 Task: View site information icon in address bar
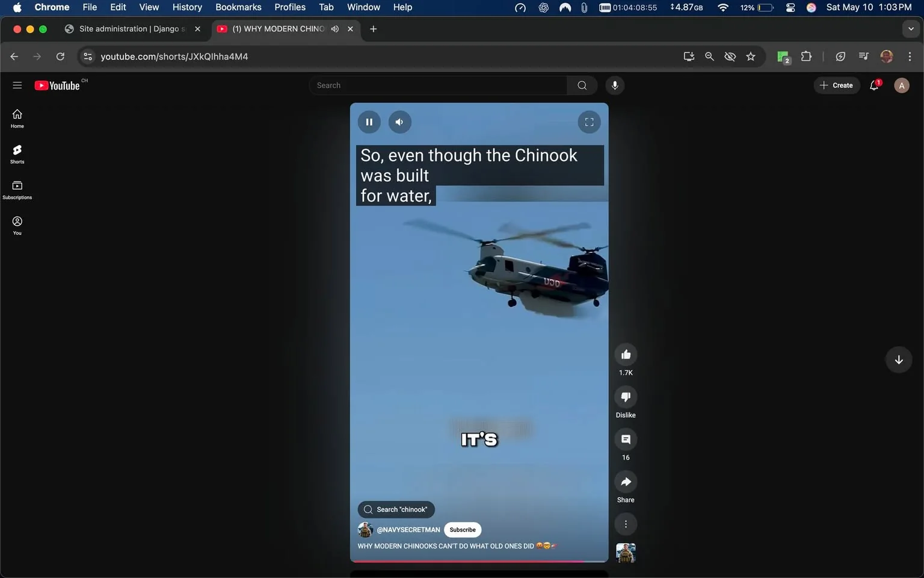[x=88, y=57]
